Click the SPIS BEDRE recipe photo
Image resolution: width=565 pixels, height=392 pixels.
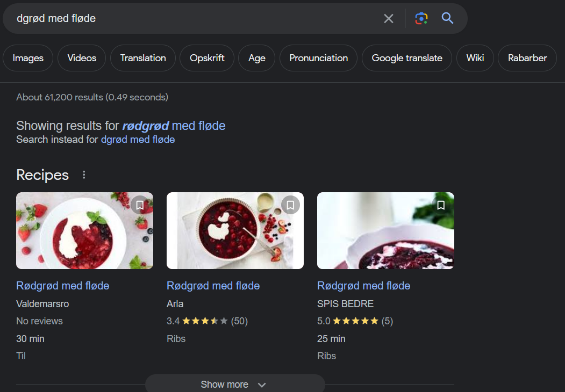(x=385, y=231)
